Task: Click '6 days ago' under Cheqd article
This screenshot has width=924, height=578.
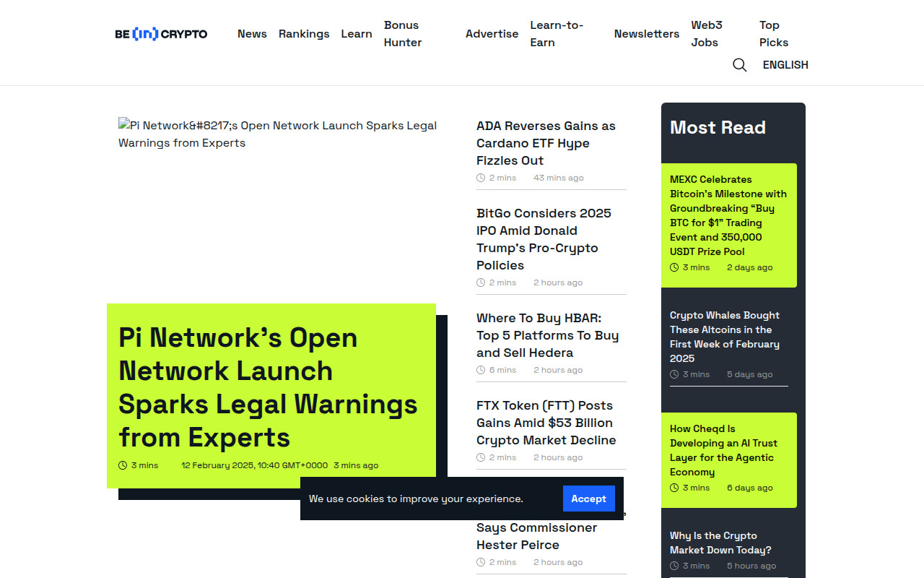Action: [749, 488]
